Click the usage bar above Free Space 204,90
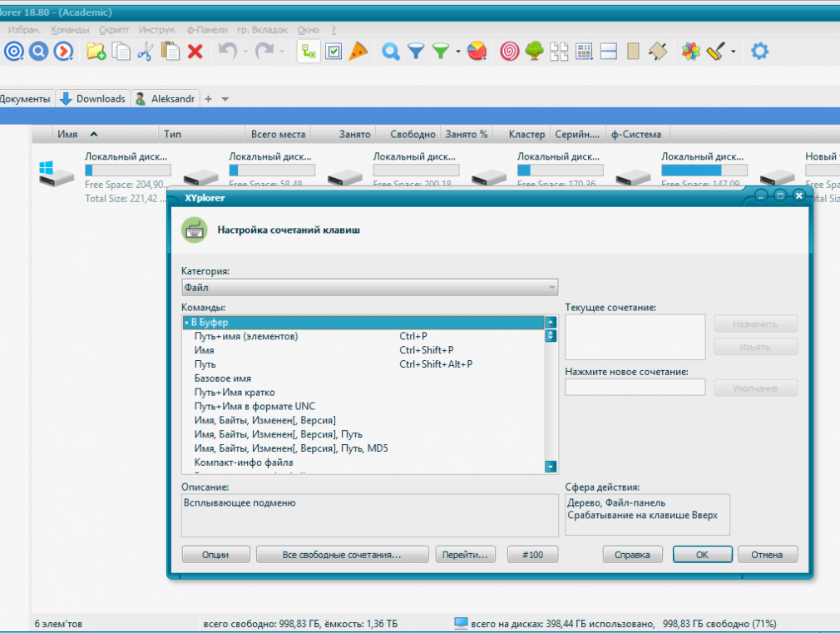This screenshot has width=840, height=633. 128,171
